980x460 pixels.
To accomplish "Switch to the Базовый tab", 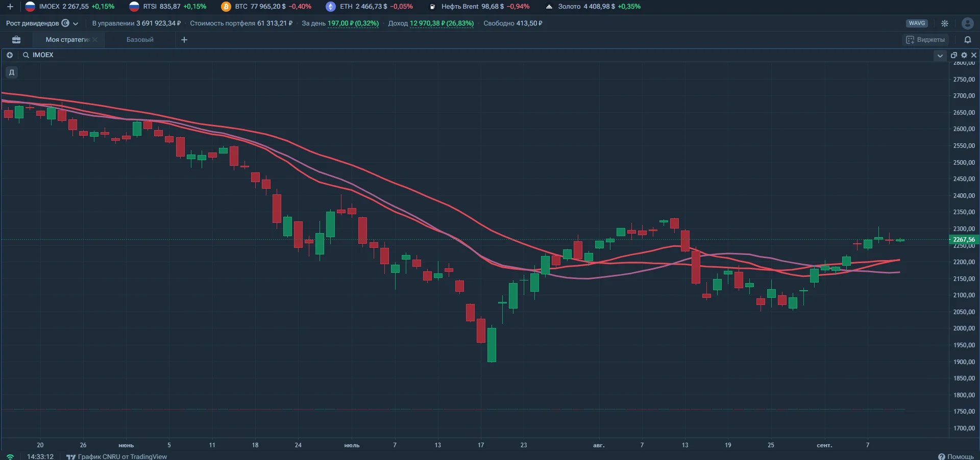I will pyautogui.click(x=140, y=40).
